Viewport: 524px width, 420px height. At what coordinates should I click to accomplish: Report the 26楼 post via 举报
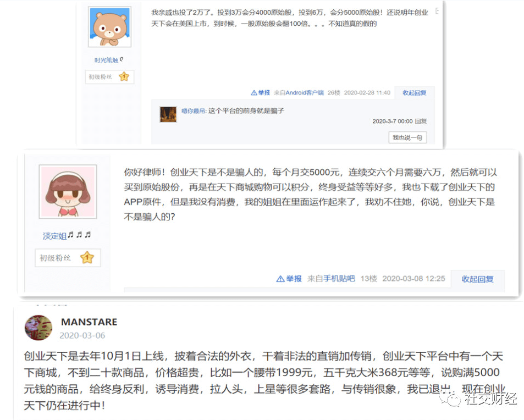coord(260,92)
